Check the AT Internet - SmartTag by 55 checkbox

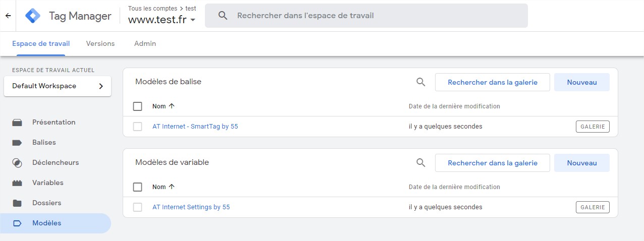(137, 127)
